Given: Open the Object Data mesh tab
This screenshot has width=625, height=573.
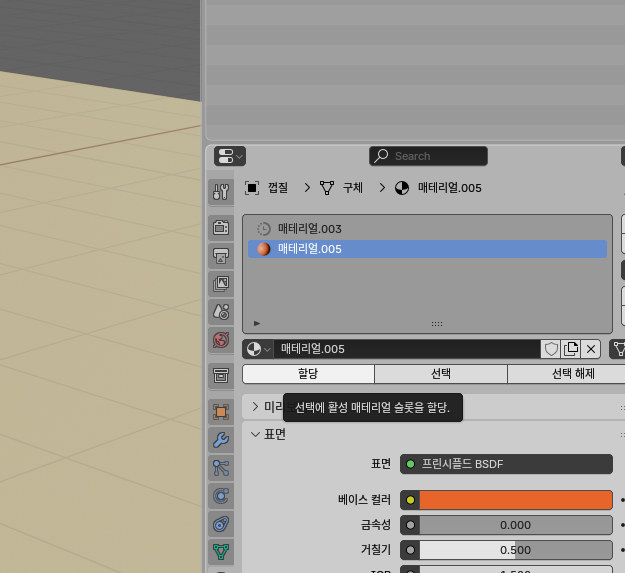Looking at the screenshot, I should pyautogui.click(x=221, y=552).
